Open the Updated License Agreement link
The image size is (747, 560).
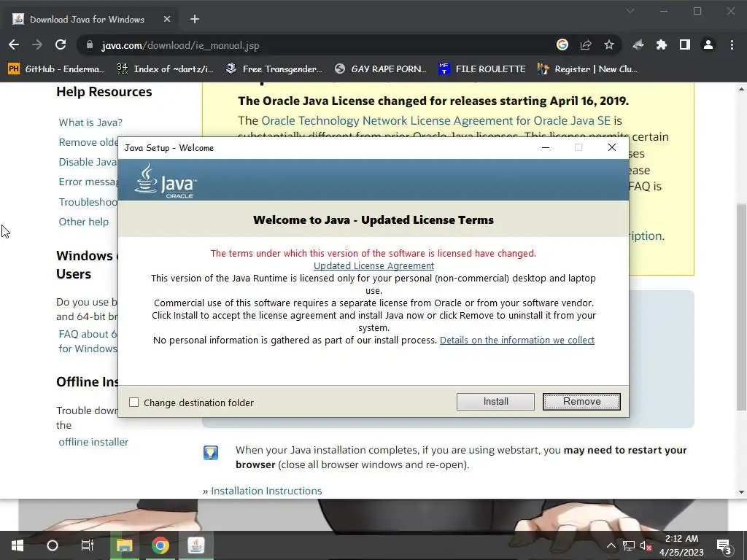(373, 265)
